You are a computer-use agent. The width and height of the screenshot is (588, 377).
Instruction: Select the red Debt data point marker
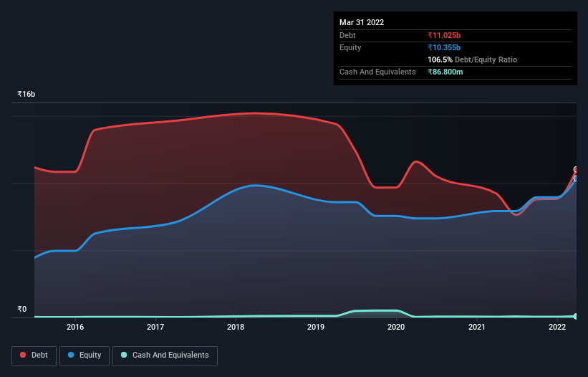coord(576,170)
